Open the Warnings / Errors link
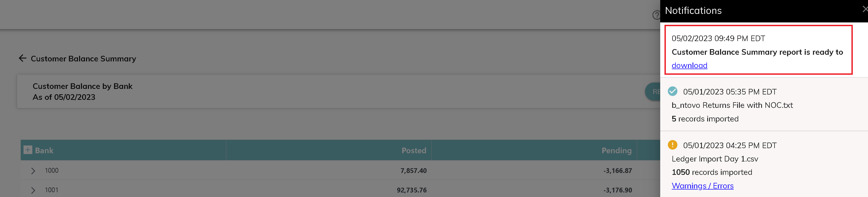 pos(702,186)
